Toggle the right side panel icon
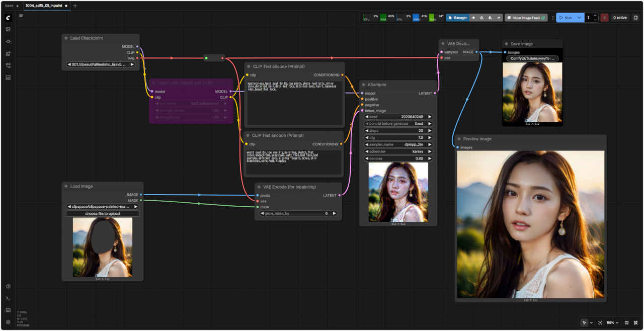Viewport: 644px width, 331px height. (635, 18)
